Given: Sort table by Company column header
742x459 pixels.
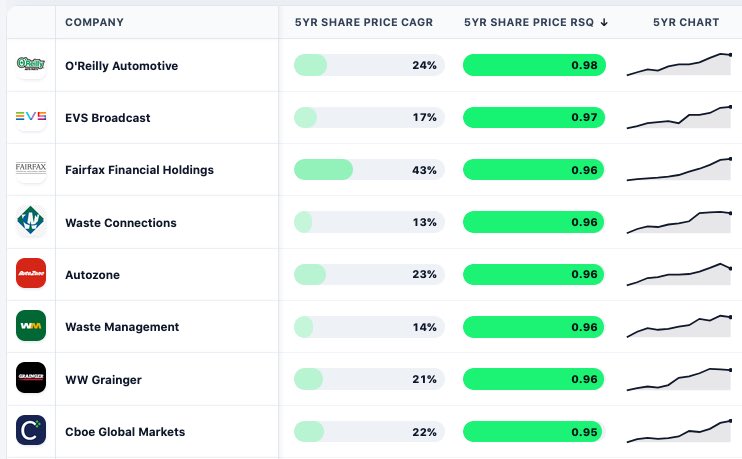Looking at the screenshot, I should tap(94, 21).
